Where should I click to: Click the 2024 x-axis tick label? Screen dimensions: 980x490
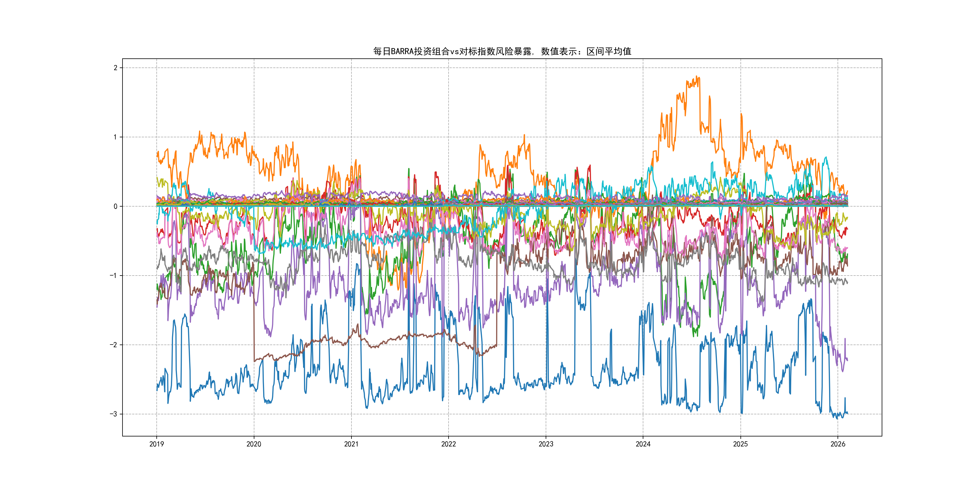click(x=643, y=444)
